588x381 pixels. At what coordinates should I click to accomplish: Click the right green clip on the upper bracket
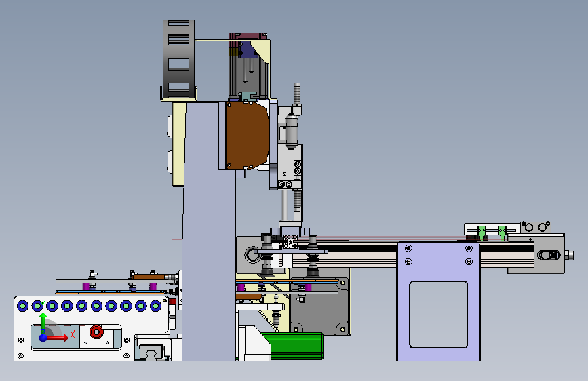point(503,233)
